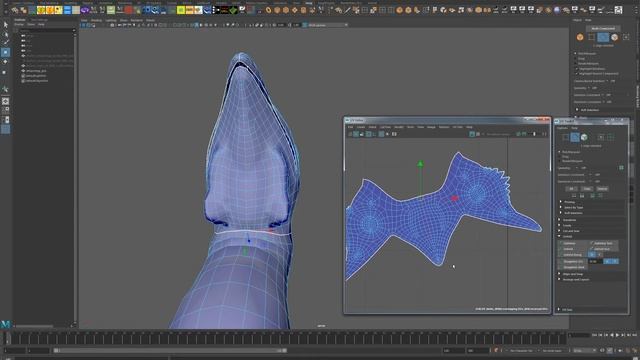The width and height of the screenshot is (640, 360).
Task: Click the dim-image slider in UV Editor toolbar
Action: (534, 134)
